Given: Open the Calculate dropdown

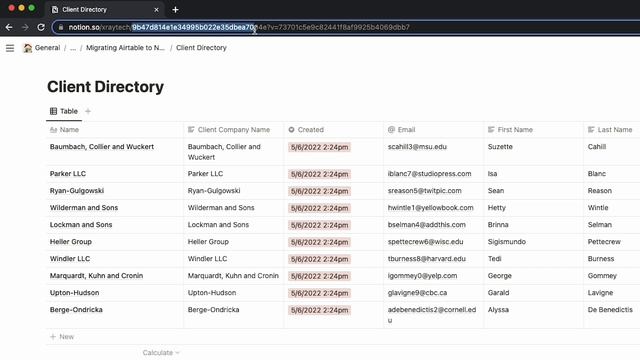Looking at the screenshot, I should pyautogui.click(x=161, y=353).
